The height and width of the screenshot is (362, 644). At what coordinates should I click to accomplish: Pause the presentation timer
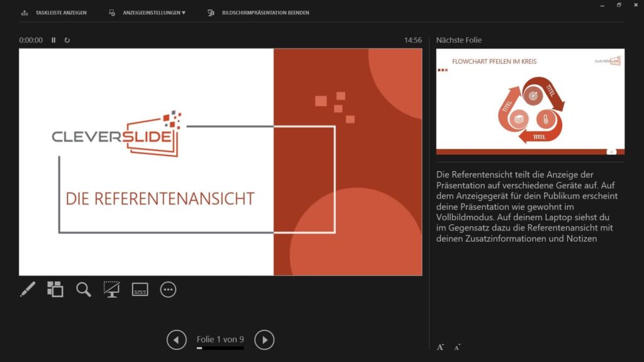[53, 40]
